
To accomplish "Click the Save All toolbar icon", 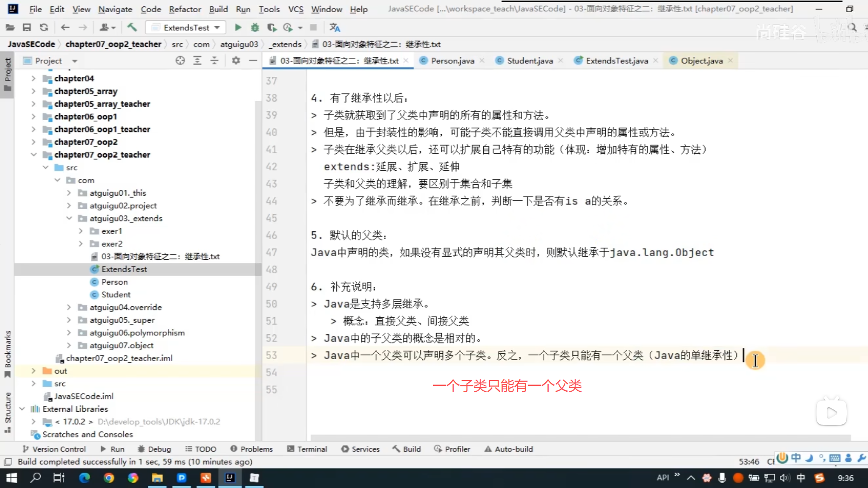I will click(27, 28).
